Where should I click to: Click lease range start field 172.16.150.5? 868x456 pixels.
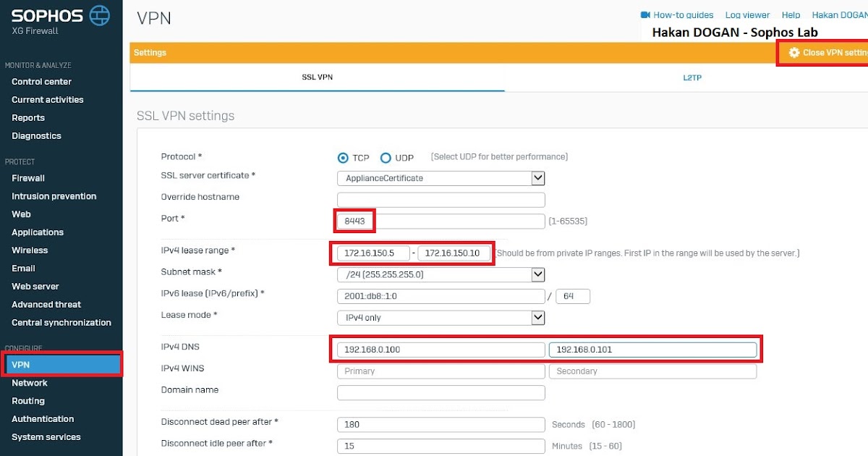[374, 253]
